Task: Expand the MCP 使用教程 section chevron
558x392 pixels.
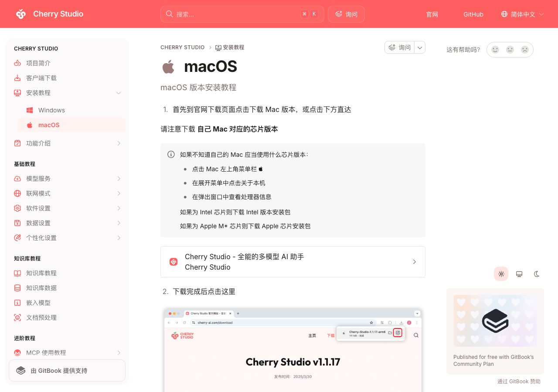Action: pyautogui.click(x=119, y=353)
